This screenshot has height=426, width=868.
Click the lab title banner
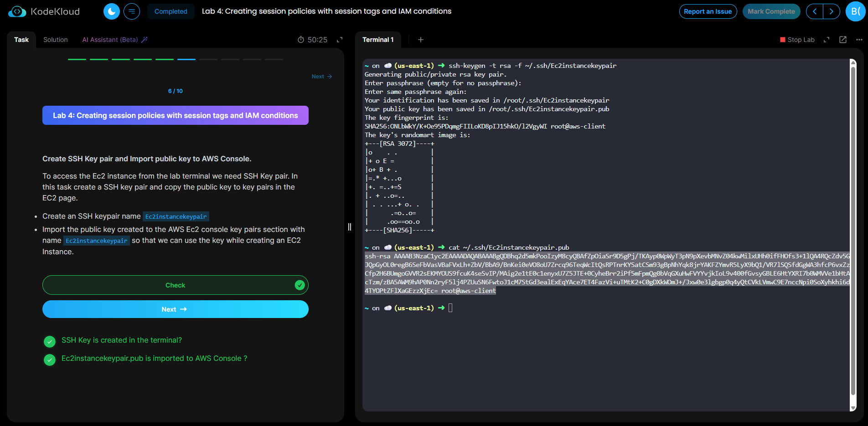(x=176, y=115)
